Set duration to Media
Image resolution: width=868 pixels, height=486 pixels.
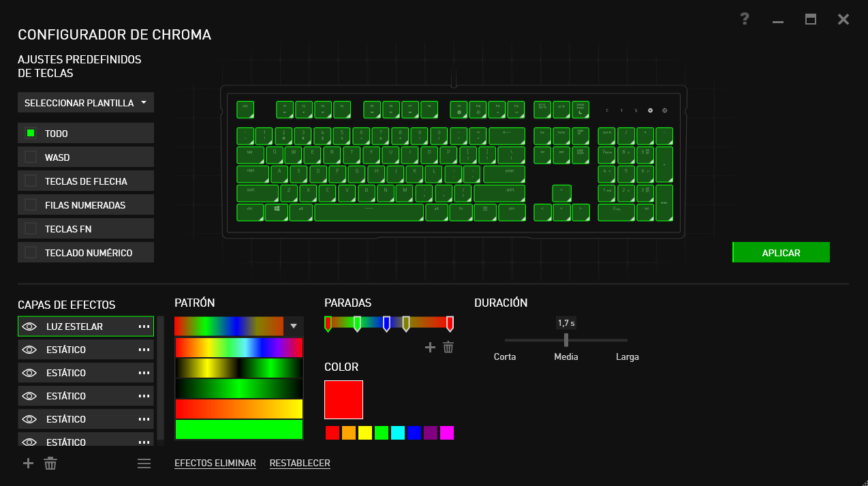(566, 356)
